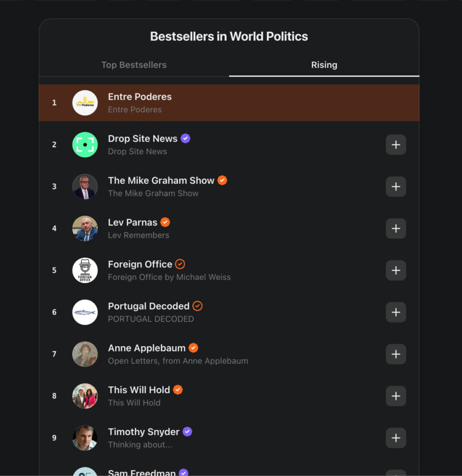Open the Drop Site News title link
Image resolution: width=462 pixels, height=476 pixels.
coord(142,139)
